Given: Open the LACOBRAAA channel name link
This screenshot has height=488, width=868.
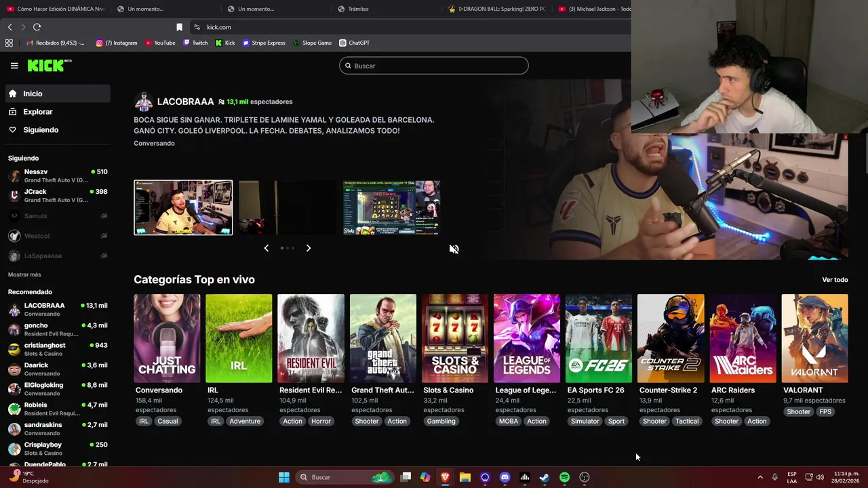Looking at the screenshot, I should click(x=185, y=102).
